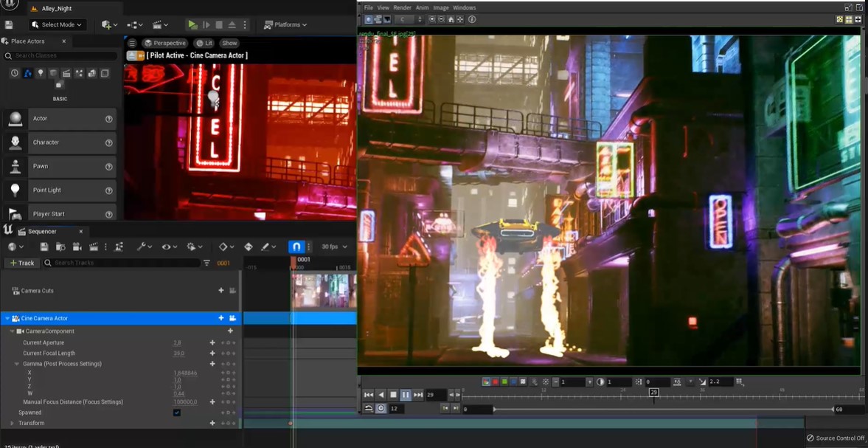Click the green Play level button
Screen dimensions: 868x448
tap(192, 24)
